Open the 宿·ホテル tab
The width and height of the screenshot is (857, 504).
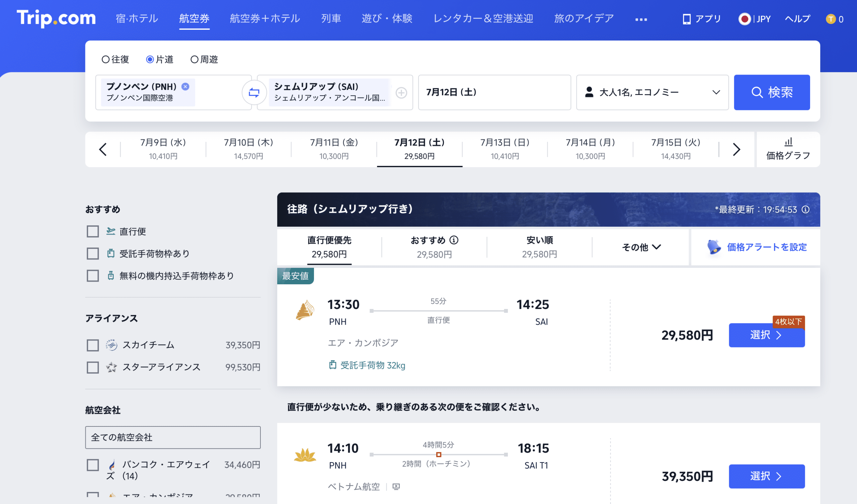(137, 18)
